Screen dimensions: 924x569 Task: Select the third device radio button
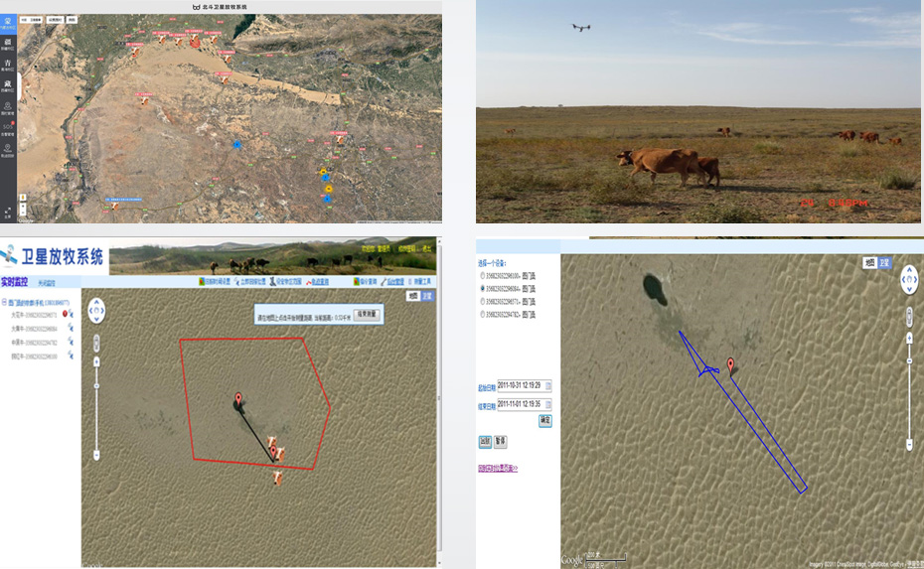click(x=482, y=301)
